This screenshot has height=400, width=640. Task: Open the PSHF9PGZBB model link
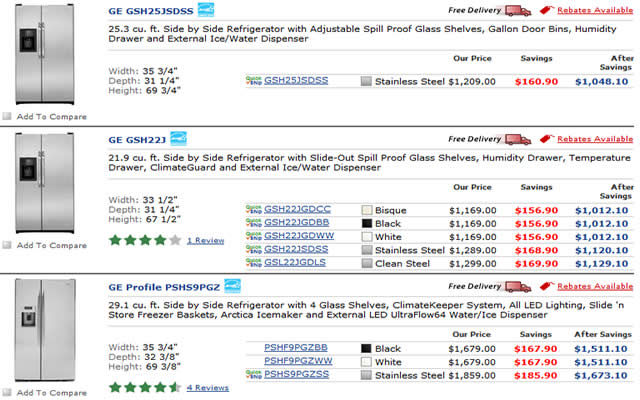pyautogui.click(x=296, y=347)
